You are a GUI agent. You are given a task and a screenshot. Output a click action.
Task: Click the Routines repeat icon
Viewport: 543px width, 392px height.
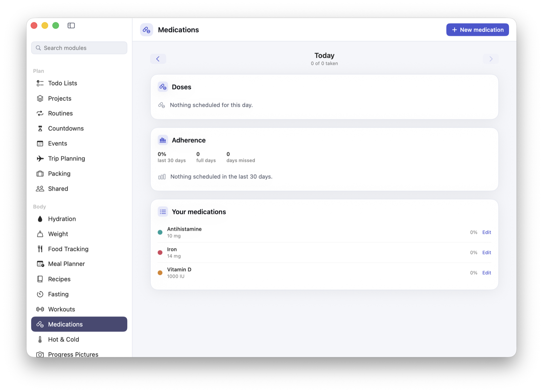pyautogui.click(x=40, y=113)
